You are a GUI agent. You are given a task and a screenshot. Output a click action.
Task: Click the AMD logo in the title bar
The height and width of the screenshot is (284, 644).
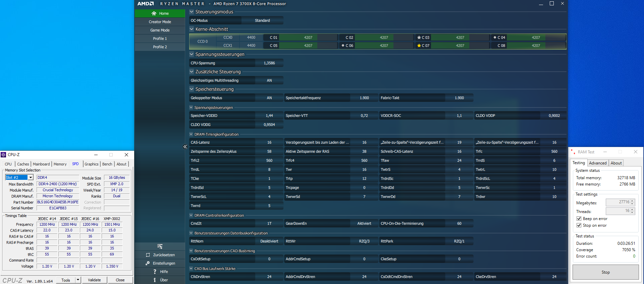[146, 4]
